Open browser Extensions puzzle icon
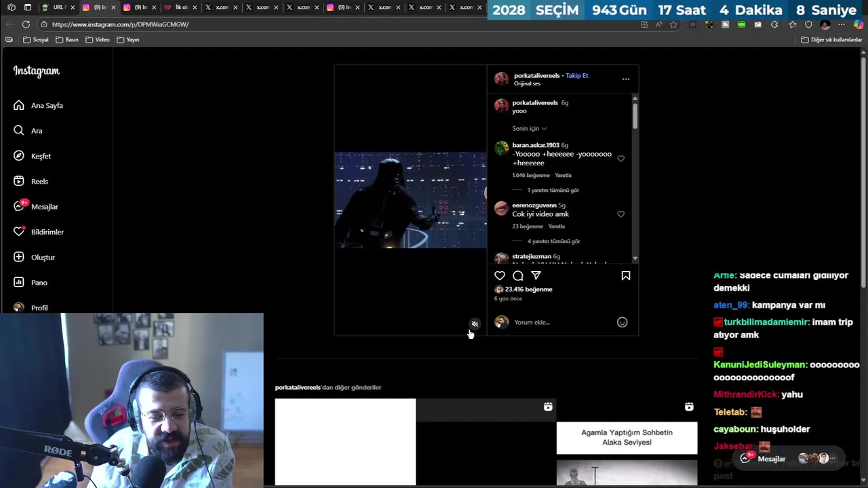Image resolution: width=868 pixels, height=488 pixels. pos(774,24)
